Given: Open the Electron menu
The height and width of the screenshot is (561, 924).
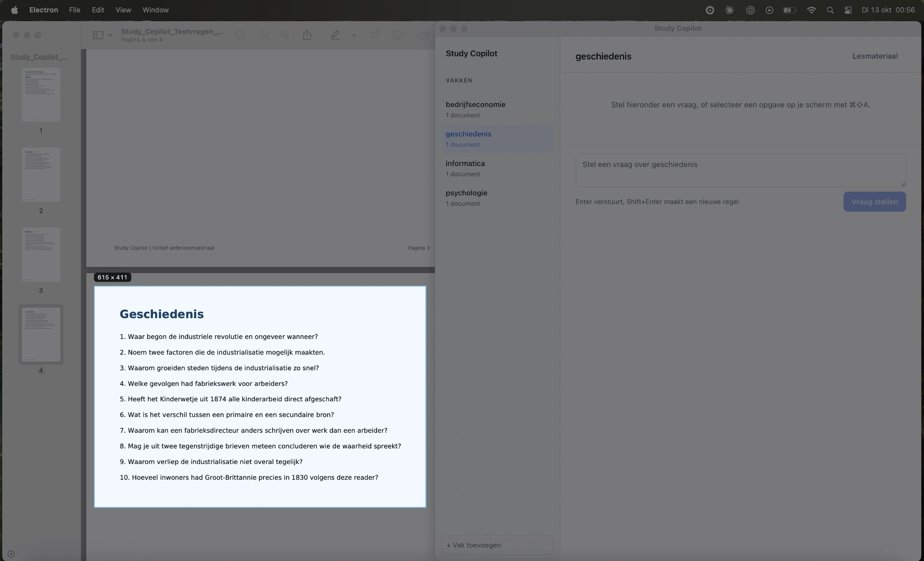Looking at the screenshot, I should pyautogui.click(x=44, y=10).
